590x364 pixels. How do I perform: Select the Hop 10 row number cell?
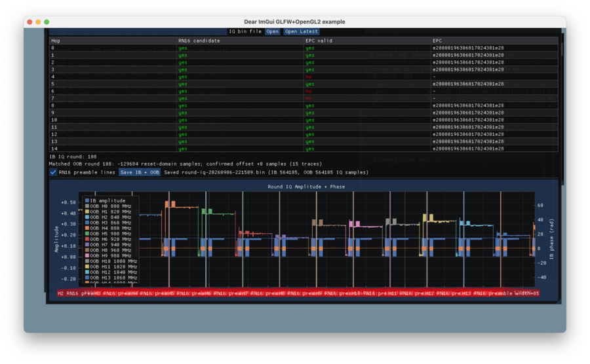(54, 120)
